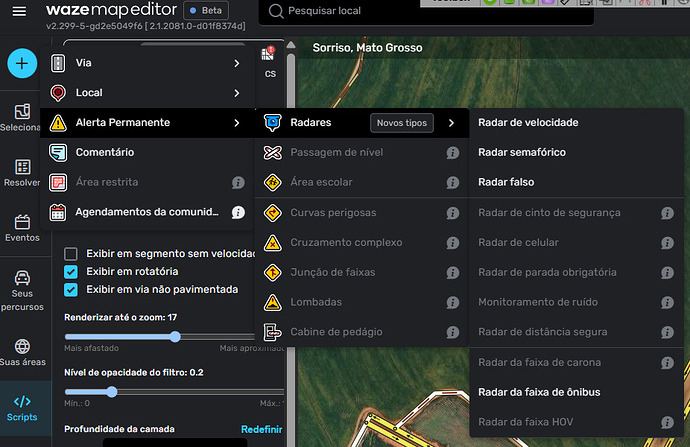Viewport: 690px width, 447px height.
Task: Show info for Radar da faixa HOV
Action: 667,422
